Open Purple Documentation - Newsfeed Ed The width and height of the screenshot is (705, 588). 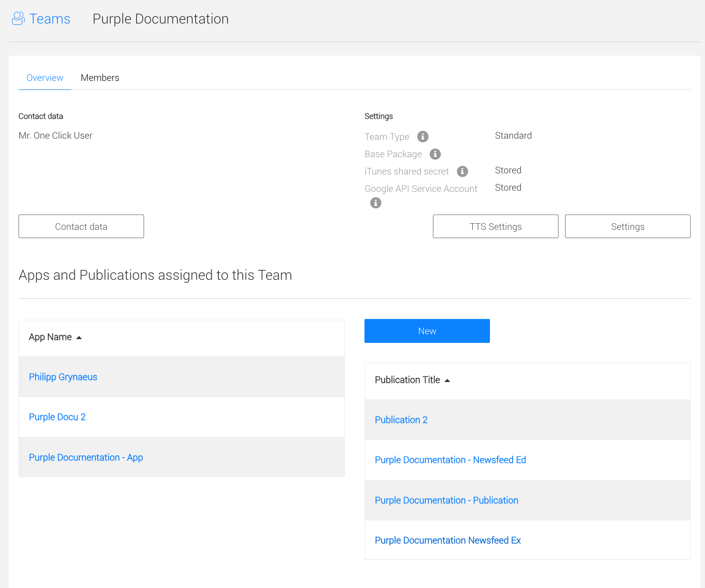(x=450, y=460)
